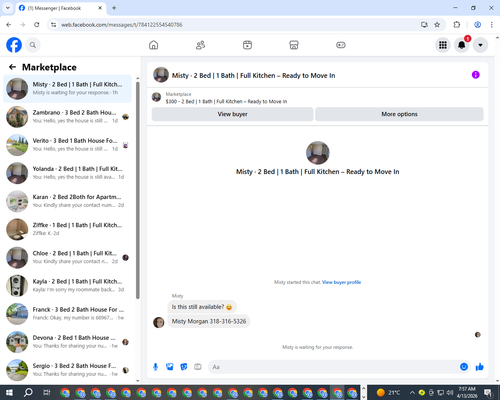Focus the Aa message input field
The width and height of the screenshot is (500, 400).
click(x=333, y=367)
